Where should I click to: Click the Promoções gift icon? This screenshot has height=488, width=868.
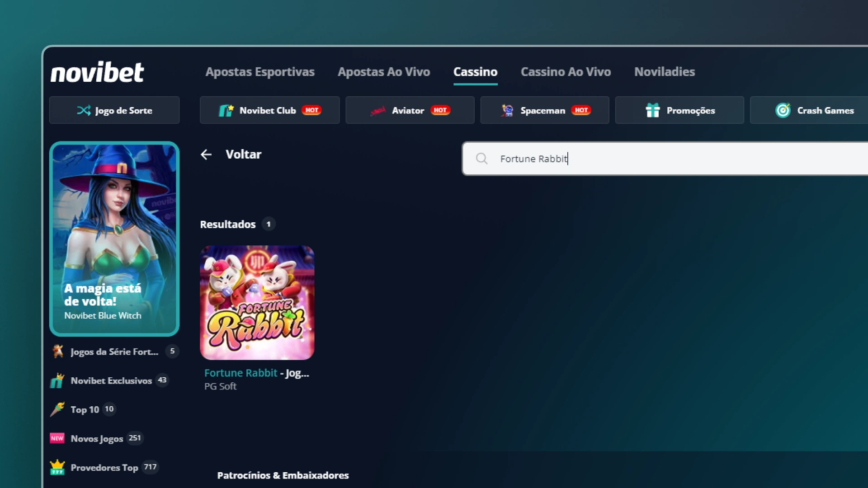pos(653,110)
